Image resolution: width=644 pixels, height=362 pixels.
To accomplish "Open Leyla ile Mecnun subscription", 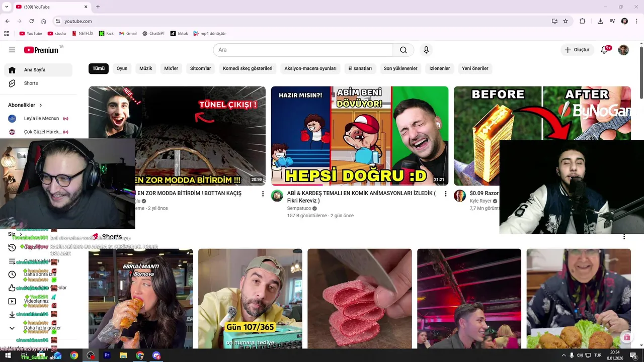I will coord(38,119).
